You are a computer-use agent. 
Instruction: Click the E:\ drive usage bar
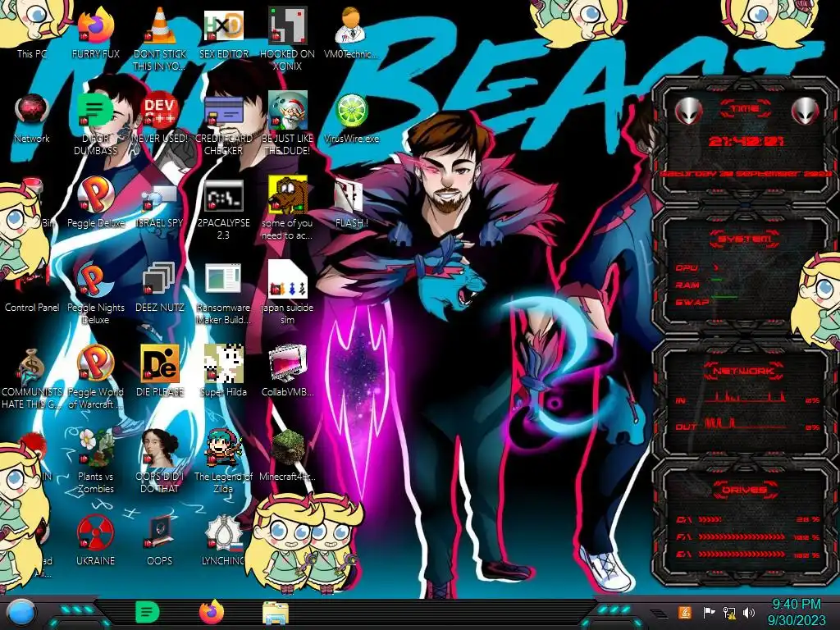point(742,555)
